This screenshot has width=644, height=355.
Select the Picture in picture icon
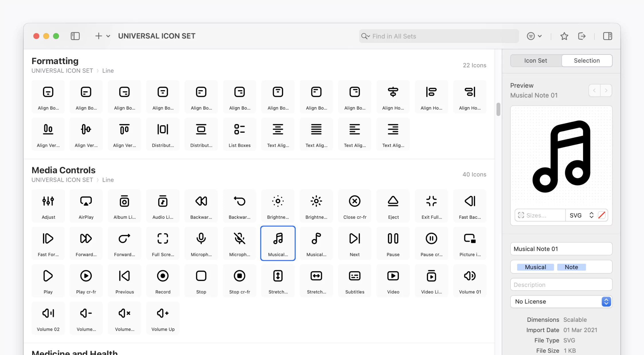click(x=470, y=243)
